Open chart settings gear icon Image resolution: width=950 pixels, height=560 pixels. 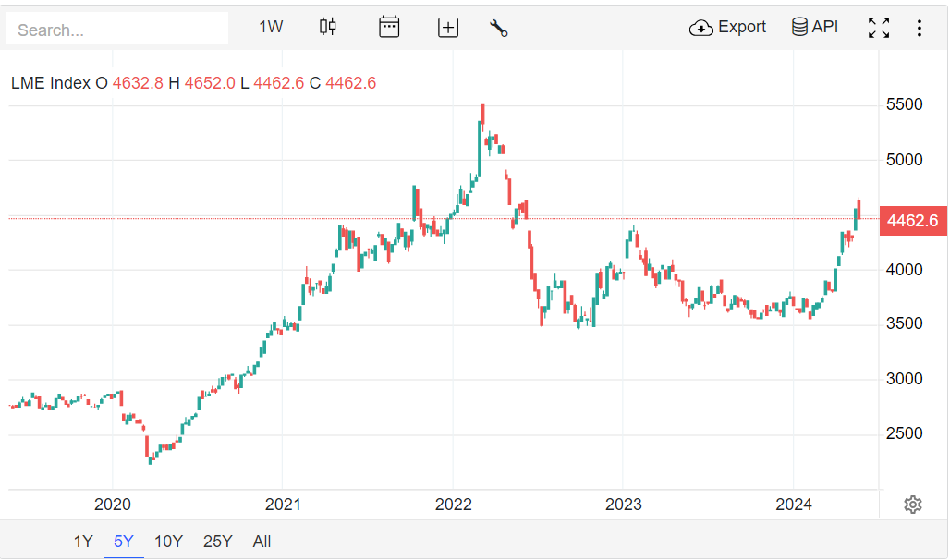pyautogui.click(x=913, y=505)
